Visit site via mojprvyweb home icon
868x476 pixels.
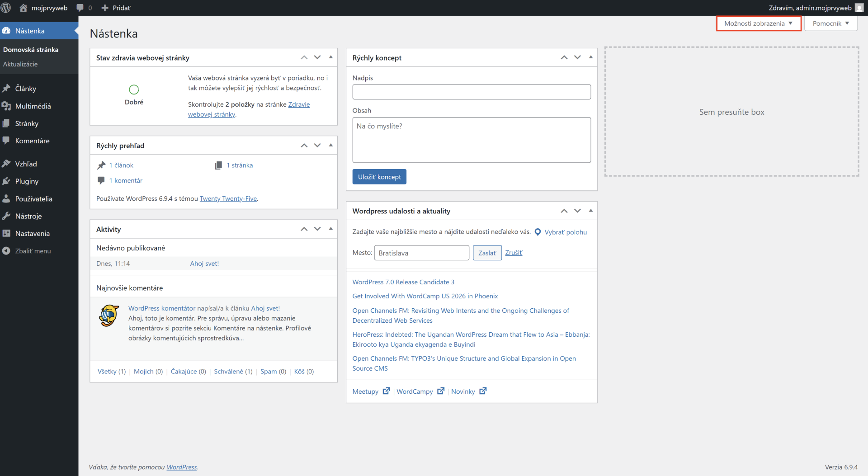click(x=24, y=8)
